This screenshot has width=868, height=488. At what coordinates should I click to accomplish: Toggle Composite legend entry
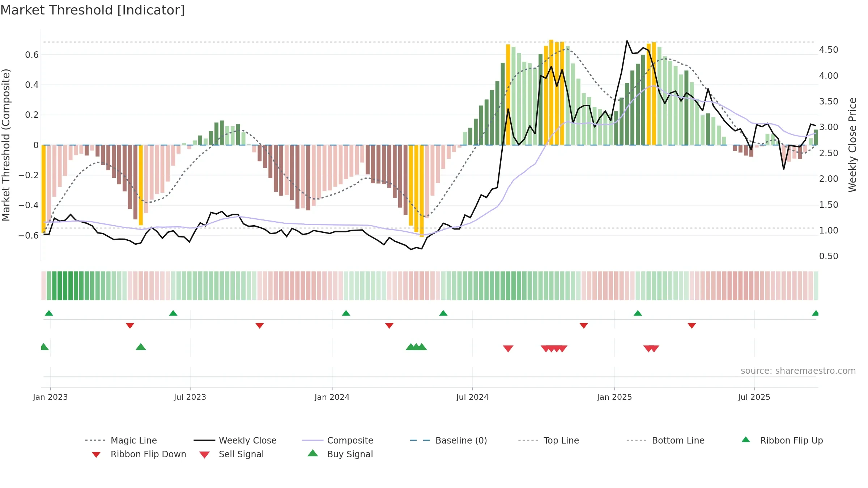337,440
